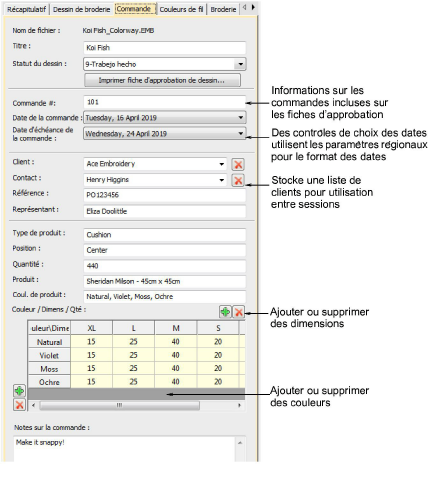Open the Broderie tab

[x=223, y=9]
